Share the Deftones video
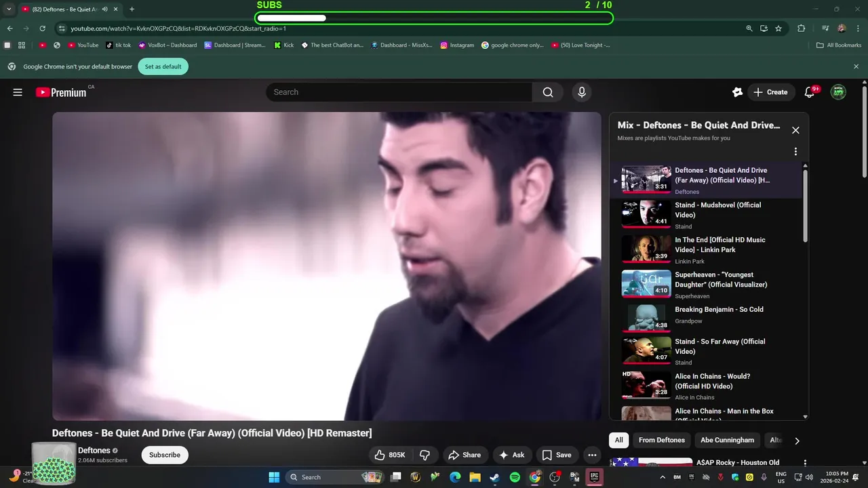The height and width of the screenshot is (488, 868). (x=465, y=455)
